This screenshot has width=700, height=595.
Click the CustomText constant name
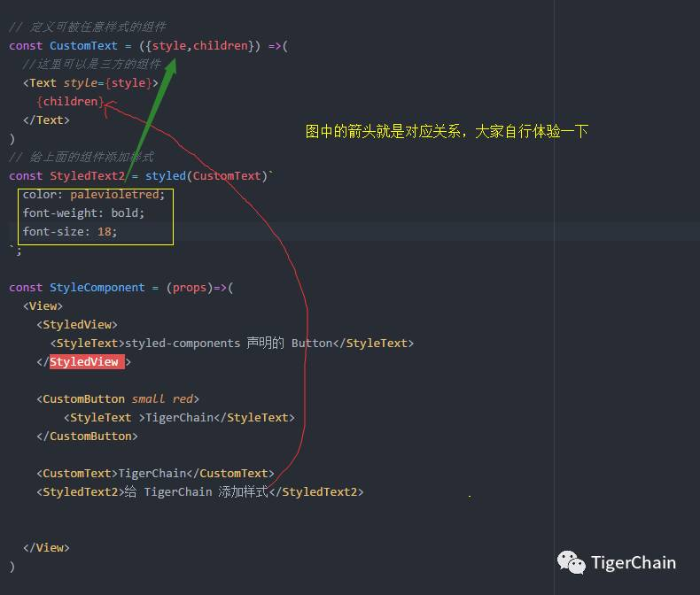(x=83, y=46)
